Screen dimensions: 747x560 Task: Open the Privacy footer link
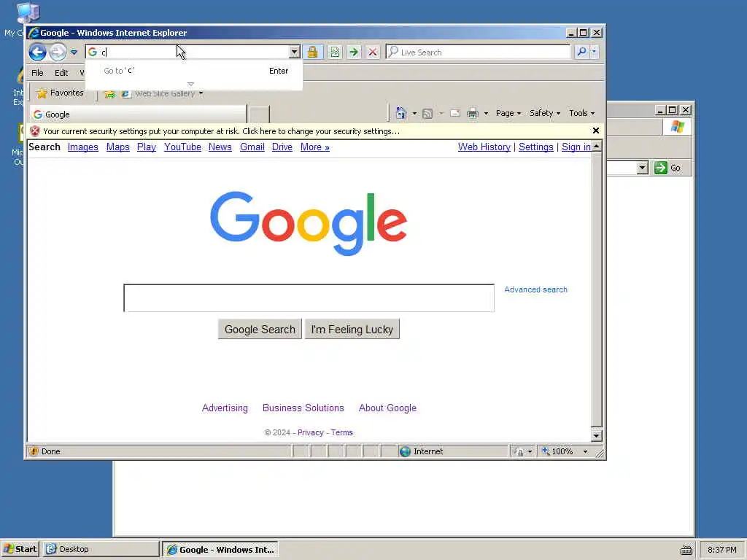click(x=311, y=433)
